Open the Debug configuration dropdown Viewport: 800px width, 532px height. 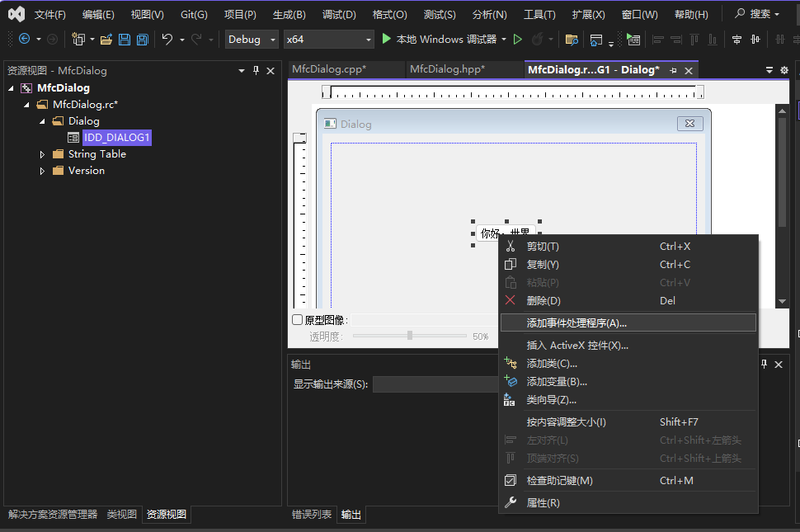pyautogui.click(x=252, y=39)
